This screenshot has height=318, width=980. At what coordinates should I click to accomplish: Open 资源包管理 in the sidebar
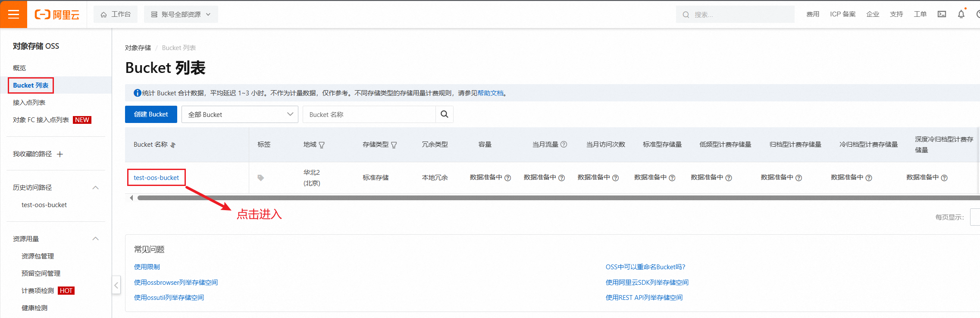[x=38, y=256]
